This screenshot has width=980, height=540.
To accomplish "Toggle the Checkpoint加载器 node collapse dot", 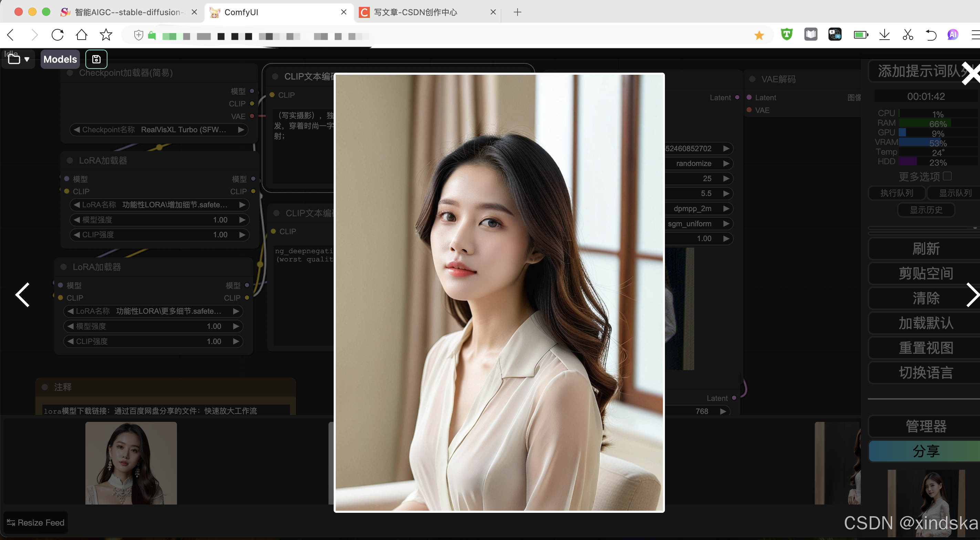I will click(x=70, y=73).
